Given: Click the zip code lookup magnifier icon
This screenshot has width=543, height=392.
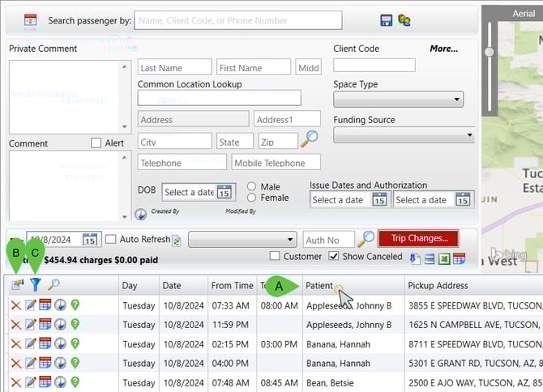Looking at the screenshot, I should pos(309,139).
